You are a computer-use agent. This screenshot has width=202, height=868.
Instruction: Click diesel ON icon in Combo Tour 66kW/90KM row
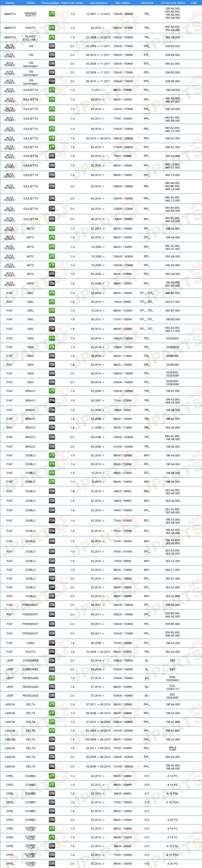(52, 846)
